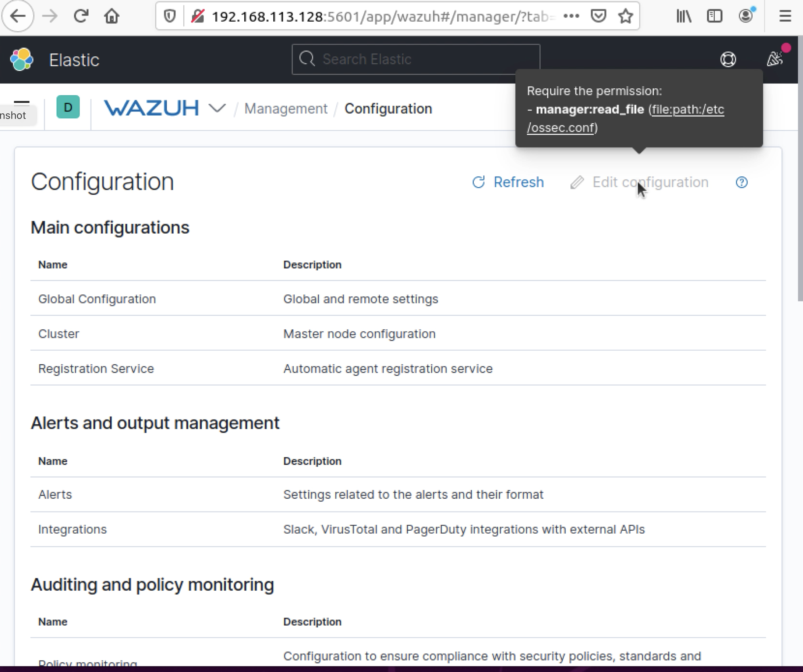Open the Firefox account icon

(746, 16)
